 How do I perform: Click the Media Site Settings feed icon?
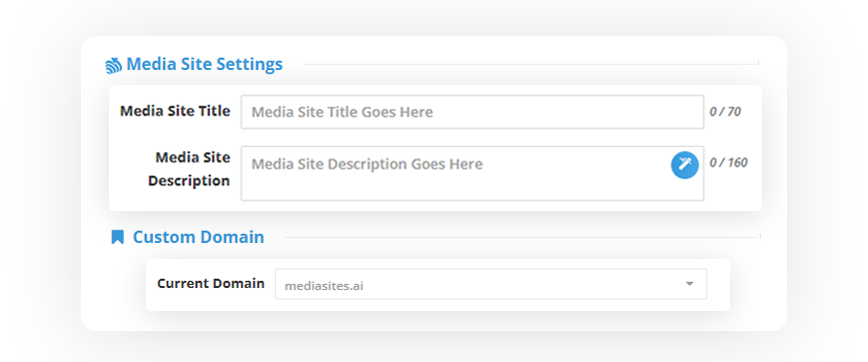point(114,65)
